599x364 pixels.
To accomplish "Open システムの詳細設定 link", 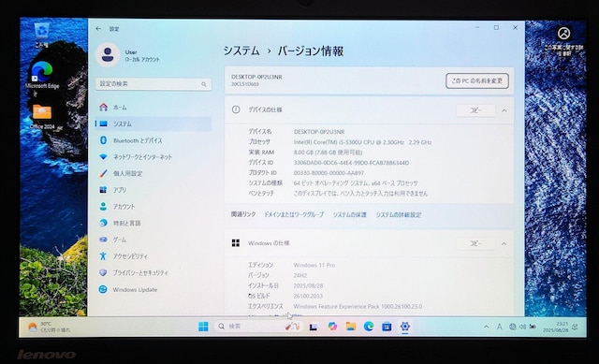I will point(399,214).
